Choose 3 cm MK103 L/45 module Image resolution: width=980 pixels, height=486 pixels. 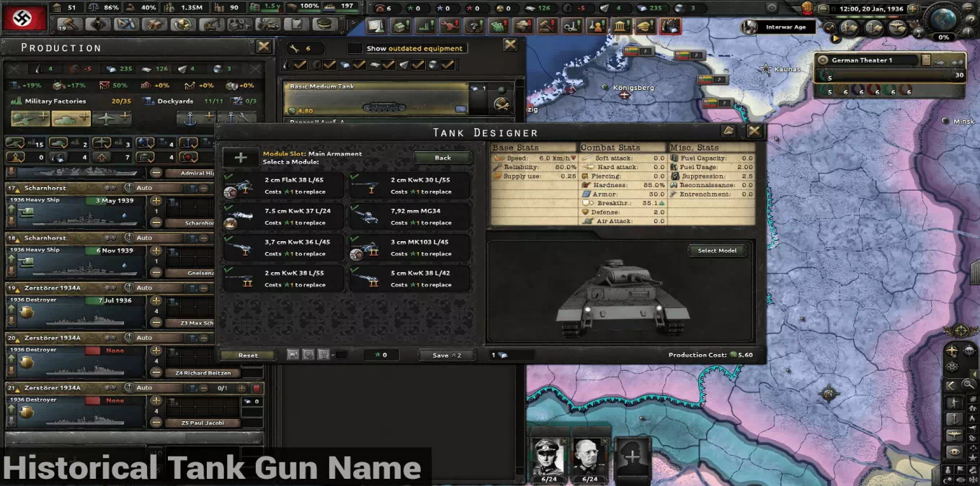click(x=409, y=247)
